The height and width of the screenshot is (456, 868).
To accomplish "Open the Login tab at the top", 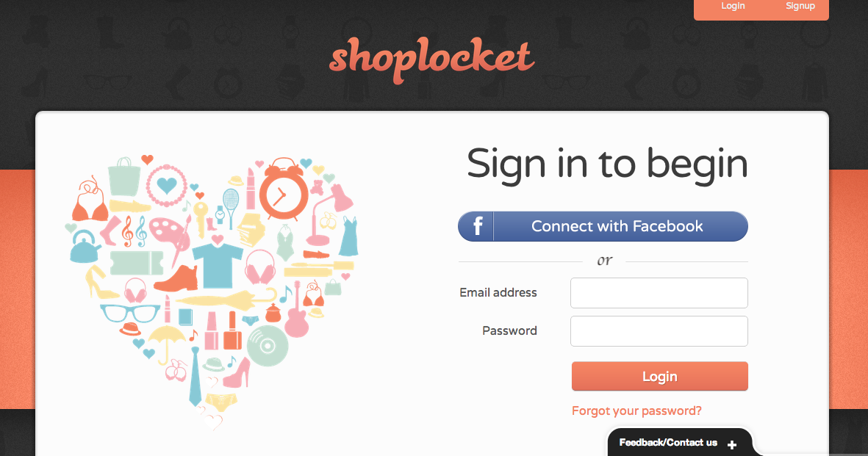I will 732,6.
